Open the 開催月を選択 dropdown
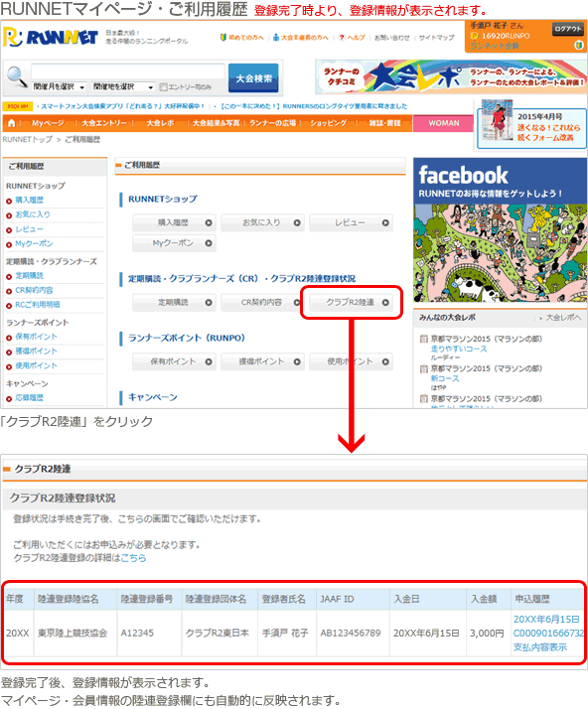 [60, 86]
